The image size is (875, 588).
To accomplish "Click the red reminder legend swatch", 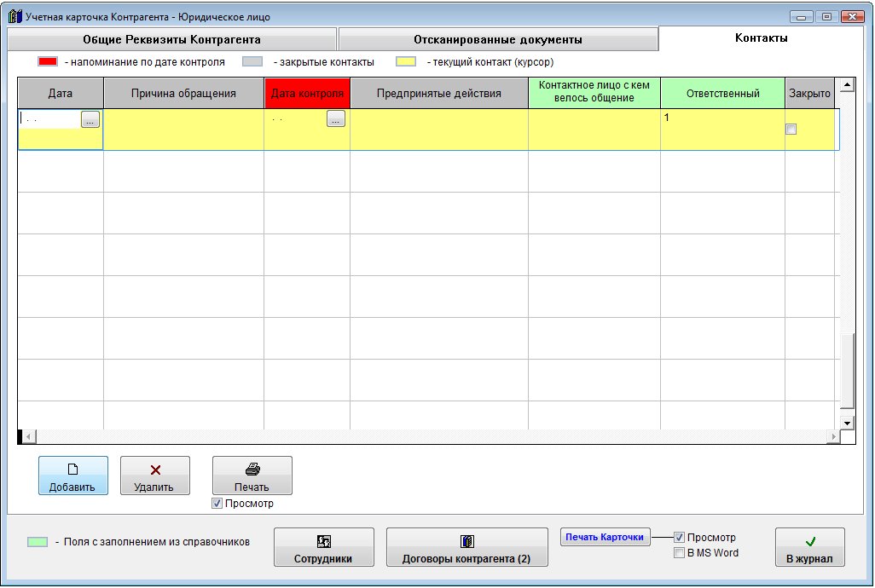I will click(48, 62).
